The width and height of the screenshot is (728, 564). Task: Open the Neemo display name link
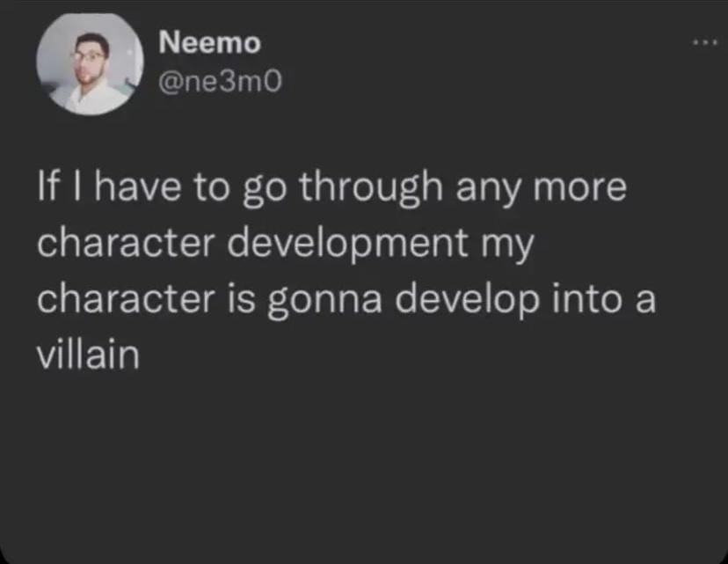point(210,42)
